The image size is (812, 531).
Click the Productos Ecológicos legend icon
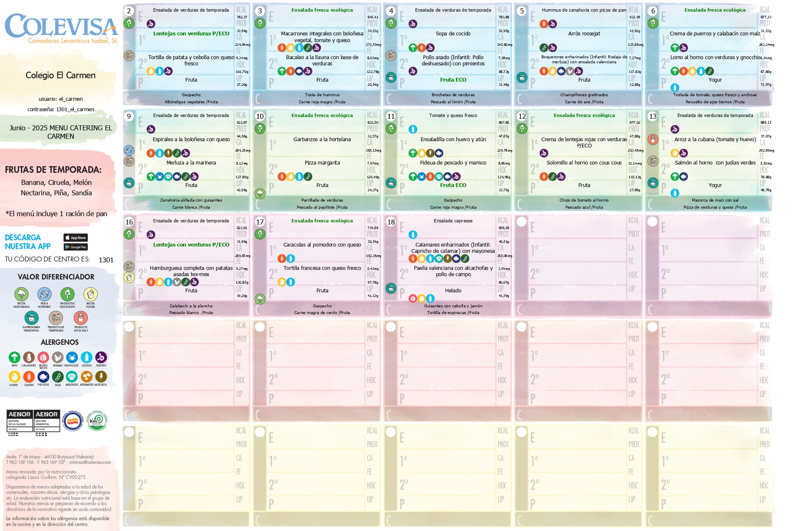[x=67, y=294]
